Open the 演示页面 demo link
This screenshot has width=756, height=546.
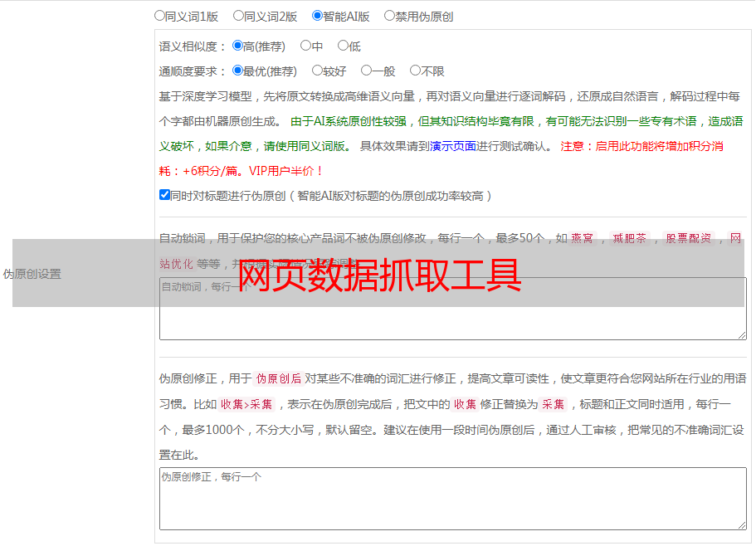point(452,146)
